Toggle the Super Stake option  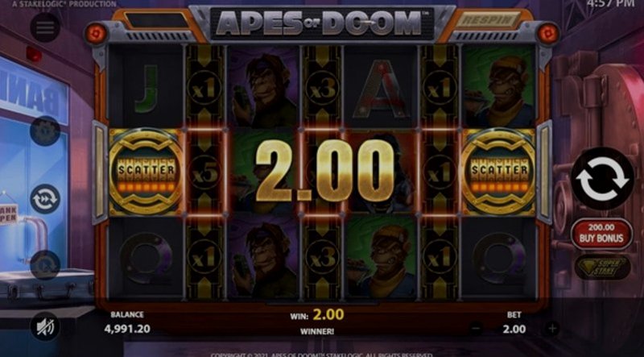pos(602,268)
